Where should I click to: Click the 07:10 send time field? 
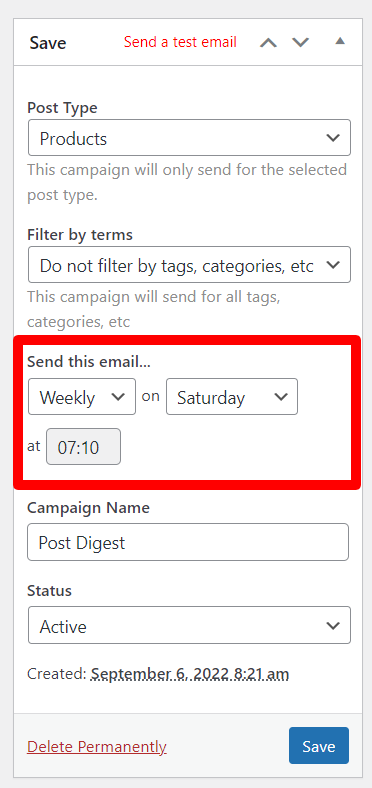point(83,447)
